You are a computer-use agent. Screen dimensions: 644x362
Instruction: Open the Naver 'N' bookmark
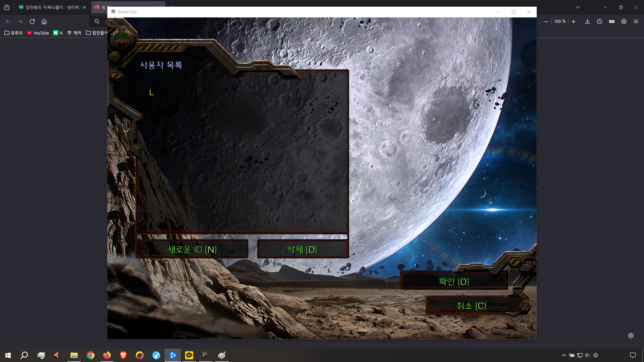coord(58,33)
